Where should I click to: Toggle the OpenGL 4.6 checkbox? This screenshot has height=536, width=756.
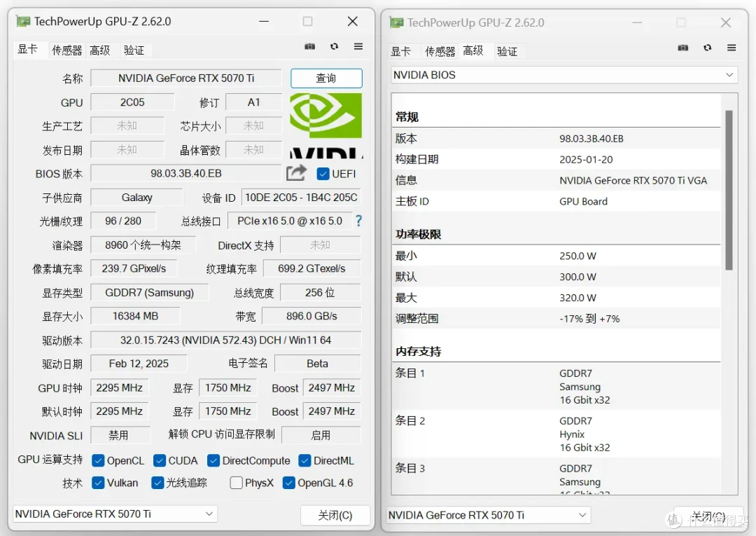point(289,483)
